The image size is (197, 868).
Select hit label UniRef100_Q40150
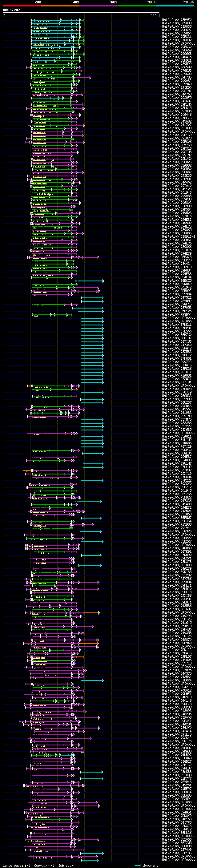click(x=177, y=819)
